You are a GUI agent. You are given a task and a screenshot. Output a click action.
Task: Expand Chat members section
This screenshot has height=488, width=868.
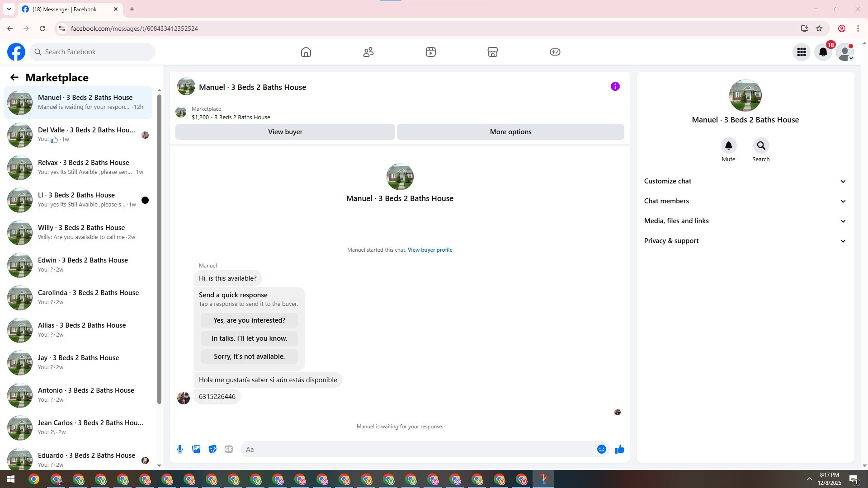[x=745, y=201]
